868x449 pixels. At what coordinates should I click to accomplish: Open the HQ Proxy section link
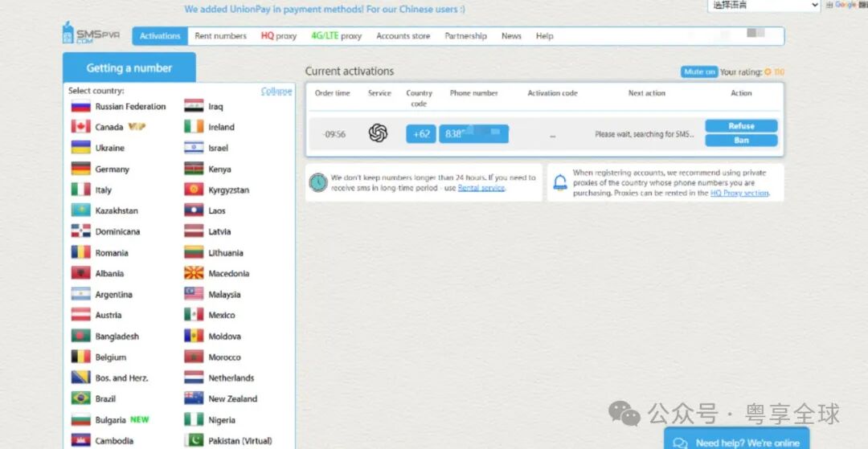tap(739, 193)
